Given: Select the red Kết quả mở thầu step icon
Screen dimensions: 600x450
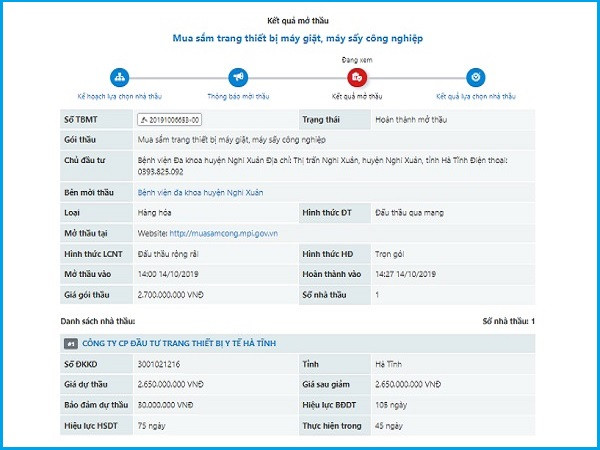Looking at the screenshot, I should tap(357, 77).
